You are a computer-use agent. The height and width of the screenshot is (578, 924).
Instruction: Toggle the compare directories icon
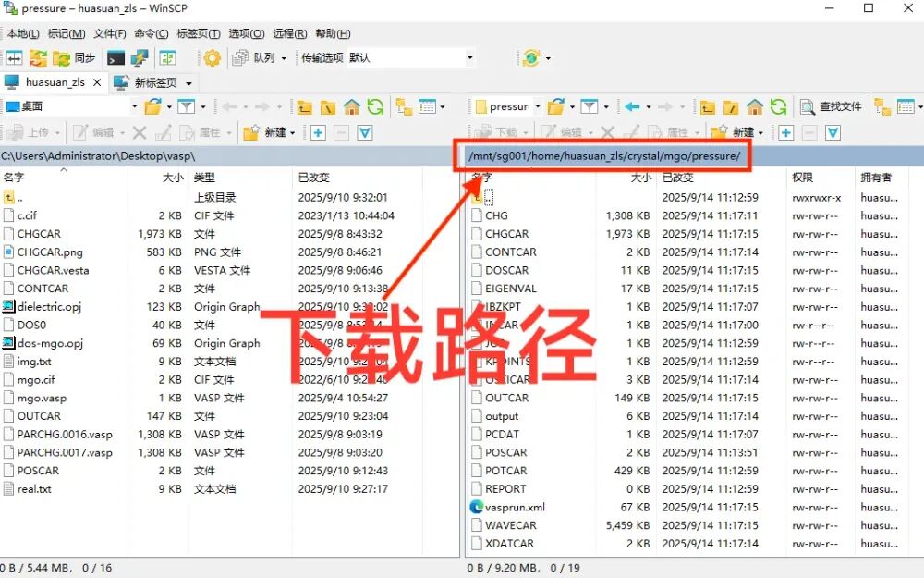click(x=14, y=57)
